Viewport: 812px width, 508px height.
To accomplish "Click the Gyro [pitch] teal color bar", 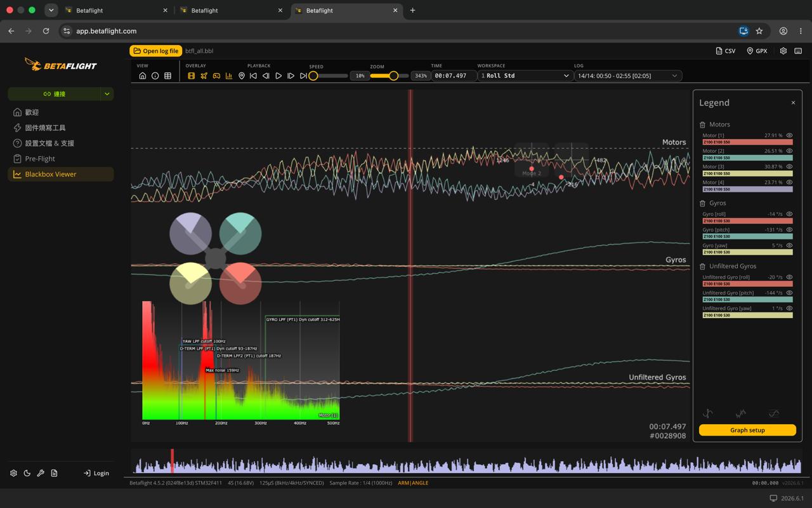I will coord(747,236).
